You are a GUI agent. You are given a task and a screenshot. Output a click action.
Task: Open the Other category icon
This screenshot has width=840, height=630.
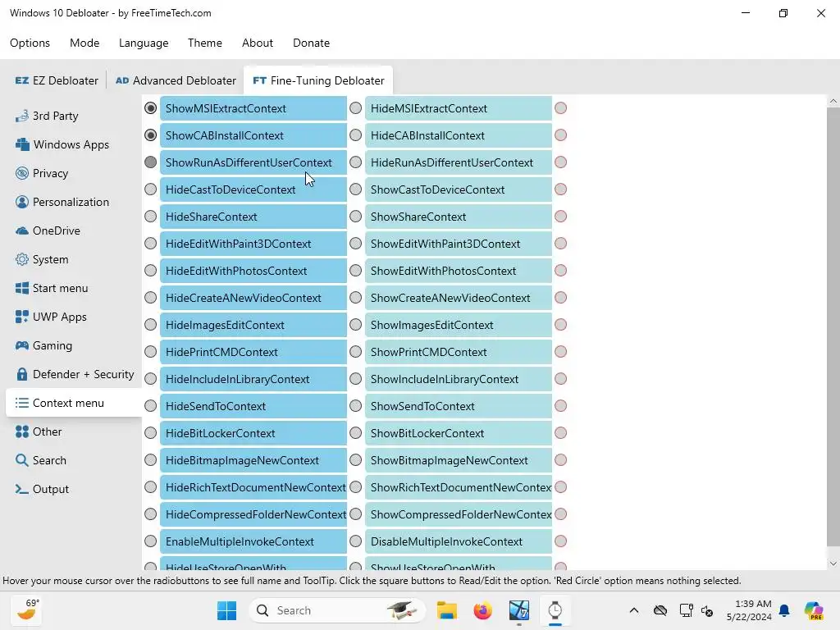[x=22, y=431]
